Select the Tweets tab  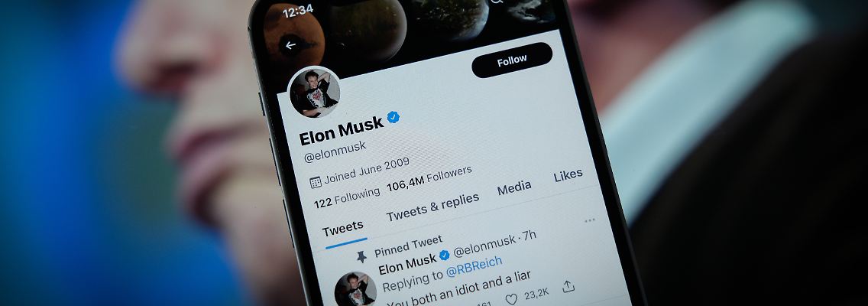pos(342,227)
